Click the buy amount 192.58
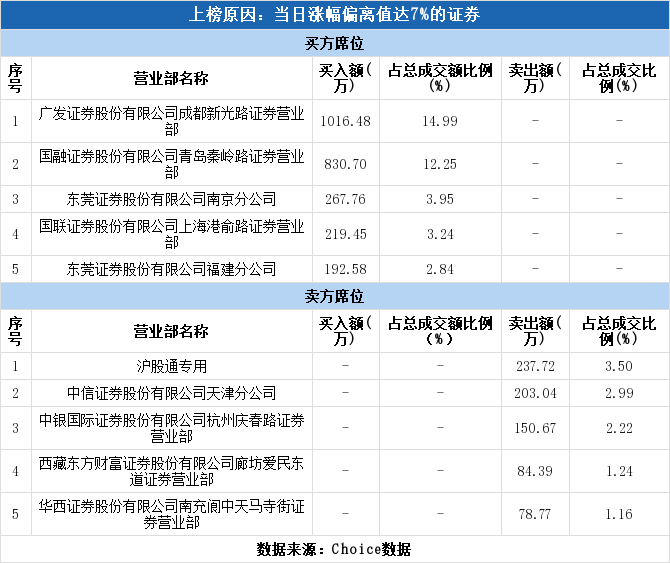The image size is (670, 563). pos(346,269)
